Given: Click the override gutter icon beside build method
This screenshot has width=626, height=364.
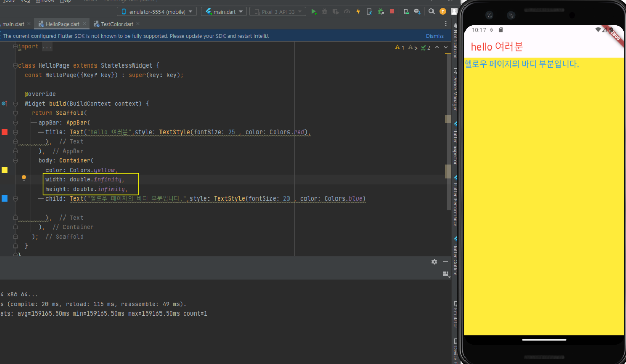Looking at the screenshot, I should click(x=5, y=104).
